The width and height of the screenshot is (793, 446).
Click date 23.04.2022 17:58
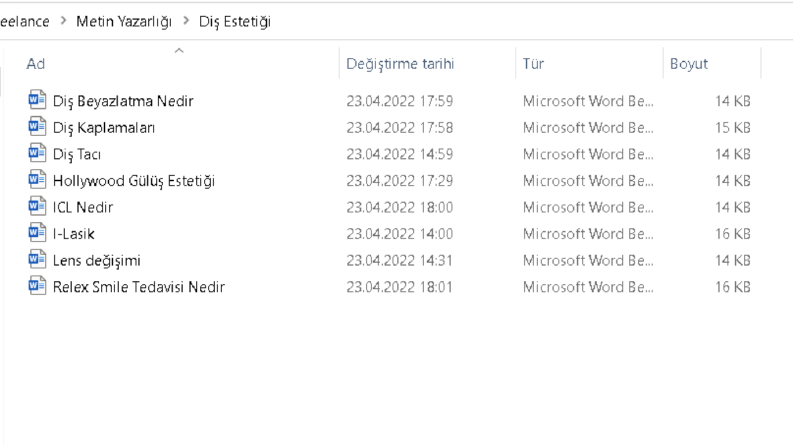400,128
